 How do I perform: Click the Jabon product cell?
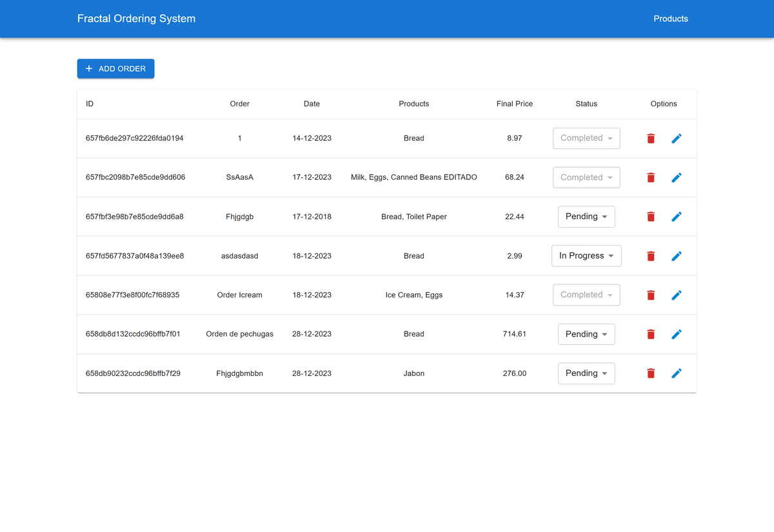[x=414, y=373]
